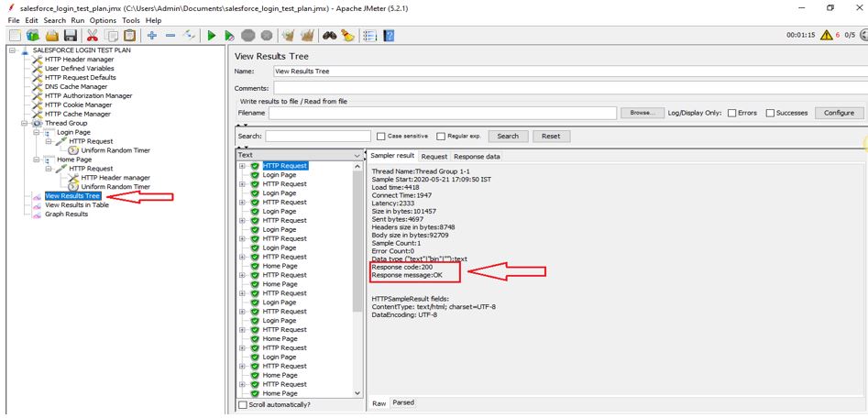Clear results with the single broom icon
The width and height of the screenshot is (868, 418).
coord(288,36)
